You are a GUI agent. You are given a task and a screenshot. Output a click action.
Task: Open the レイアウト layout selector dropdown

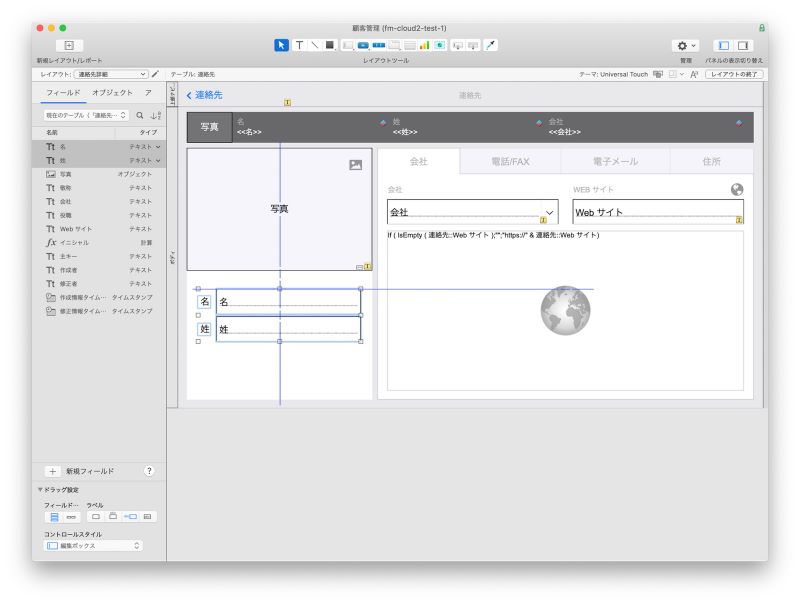[111, 74]
